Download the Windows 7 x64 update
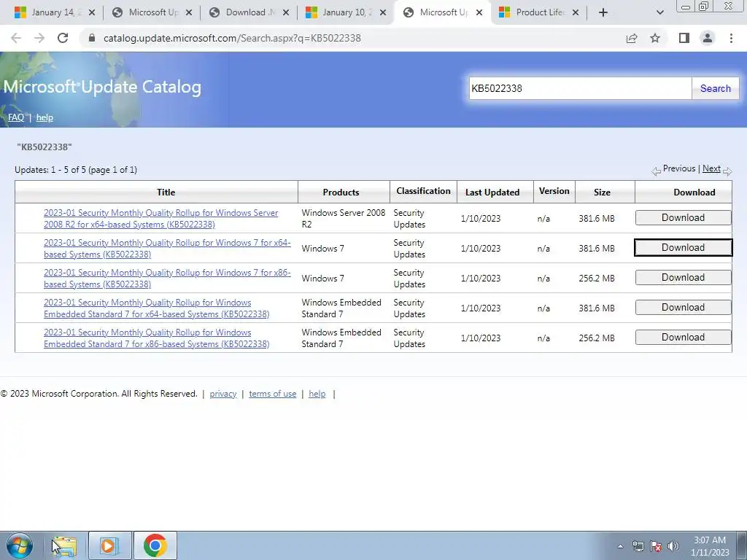The width and height of the screenshot is (747, 560). pos(683,248)
